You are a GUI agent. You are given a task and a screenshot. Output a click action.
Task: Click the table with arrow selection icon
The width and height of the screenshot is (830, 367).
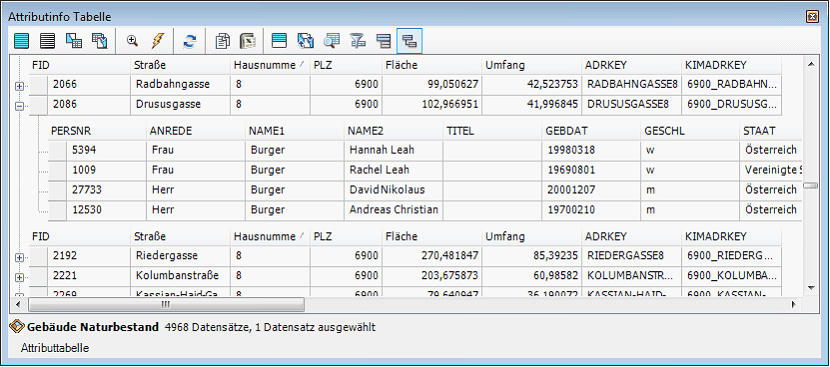(x=100, y=41)
